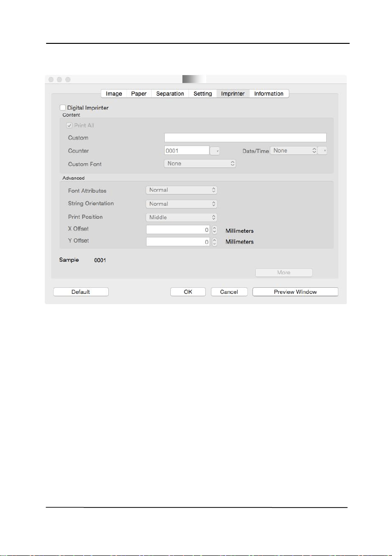392x556 pixels.
Task: Open the Information tab
Action: (268, 94)
